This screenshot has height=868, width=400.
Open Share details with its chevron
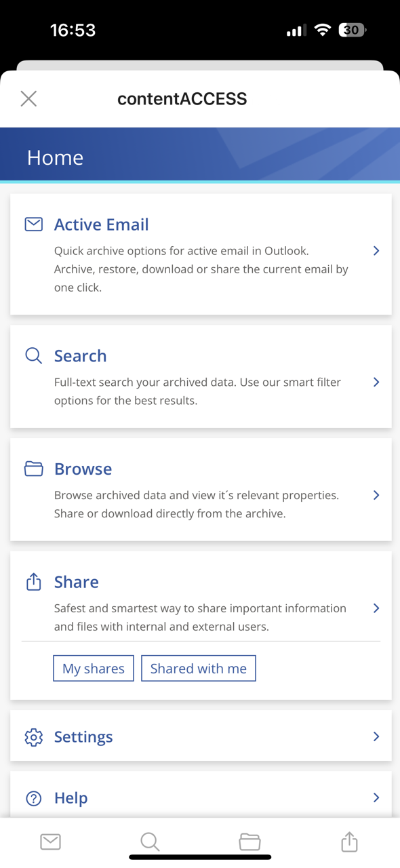[x=376, y=608]
